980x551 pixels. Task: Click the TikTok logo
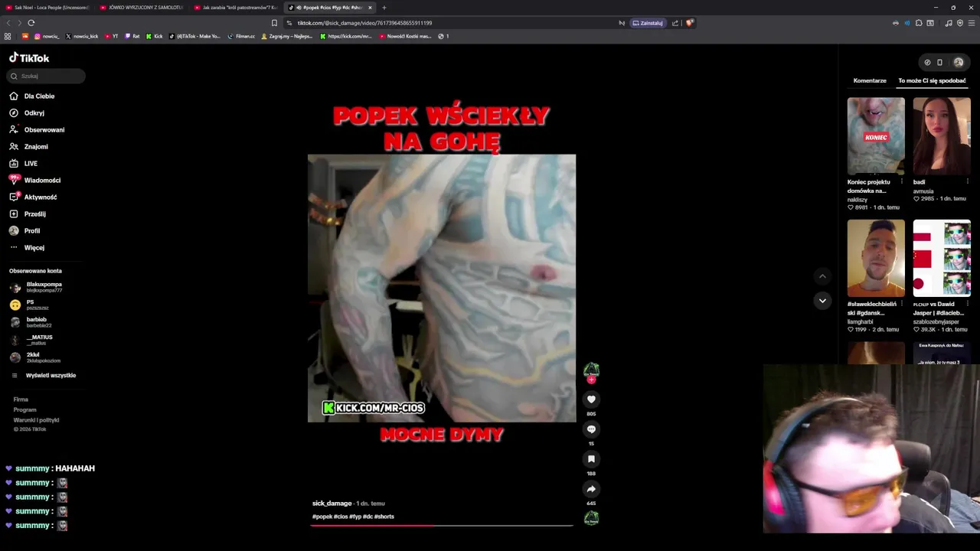29,58
